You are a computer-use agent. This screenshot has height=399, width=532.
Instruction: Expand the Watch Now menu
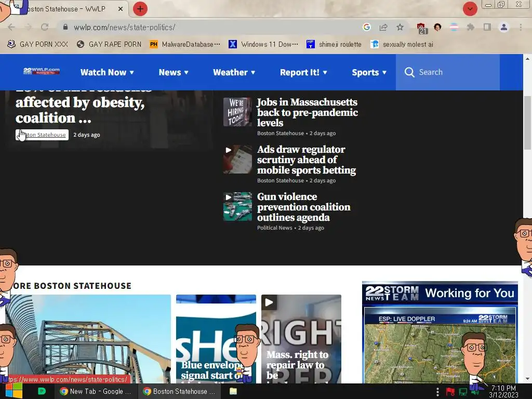pos(107,72)
